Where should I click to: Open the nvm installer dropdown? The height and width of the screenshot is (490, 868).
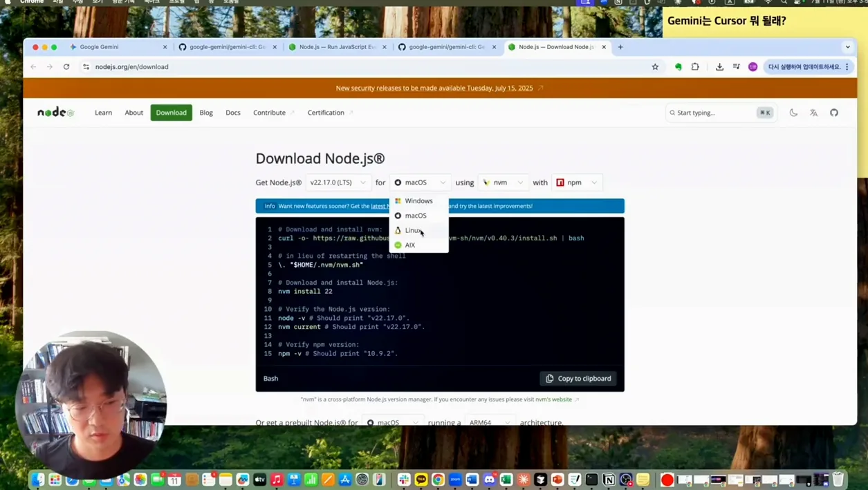coord(503,182)
